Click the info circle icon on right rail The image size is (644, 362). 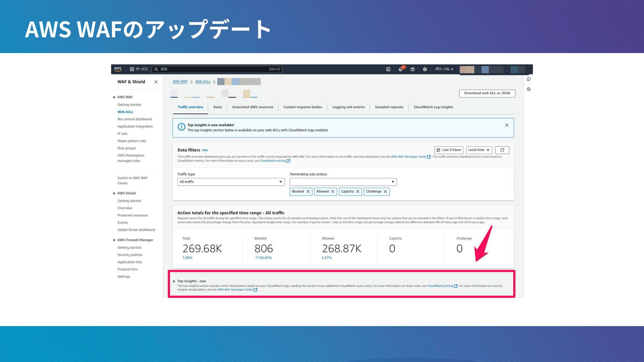(x=529, y=79)
